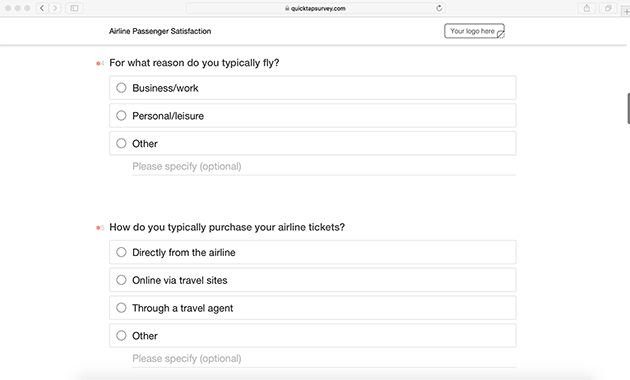Select the Business/work radio option

pos(313,88)
